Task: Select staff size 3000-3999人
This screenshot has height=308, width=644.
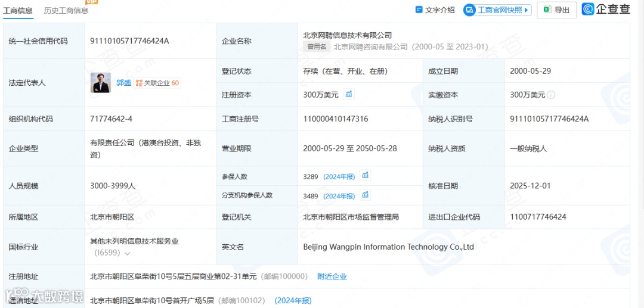Action: [113, 185]
